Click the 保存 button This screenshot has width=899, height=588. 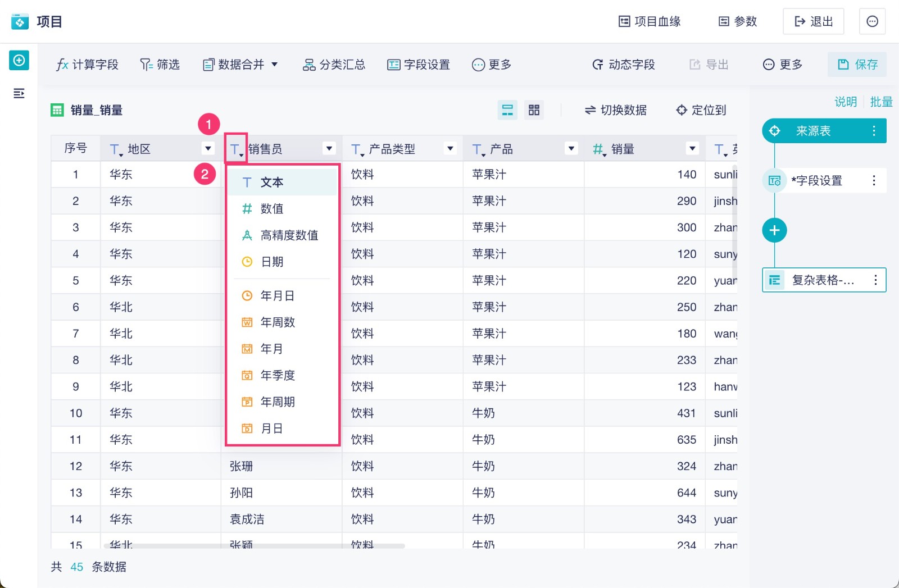[x=857, y=65]
